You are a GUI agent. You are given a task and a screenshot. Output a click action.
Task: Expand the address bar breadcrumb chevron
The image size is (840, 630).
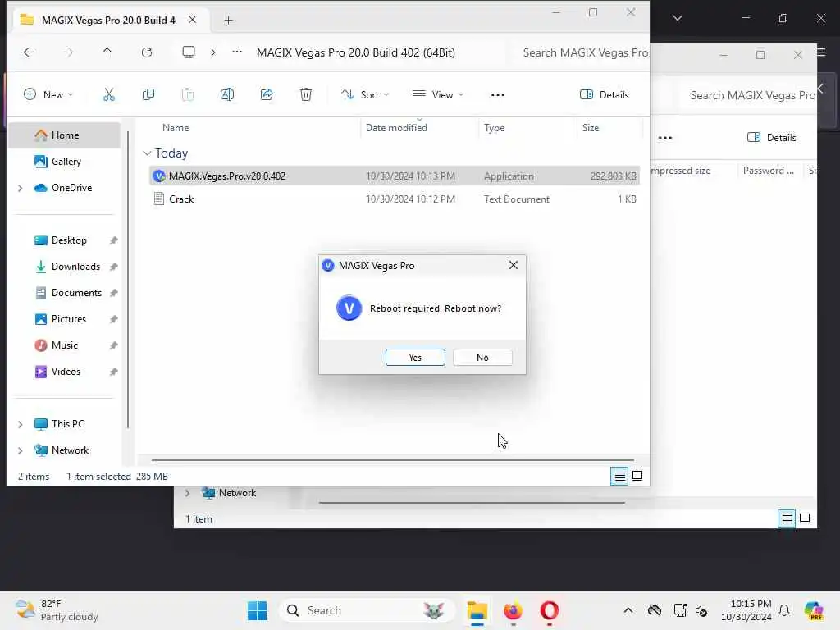point(213,52)
